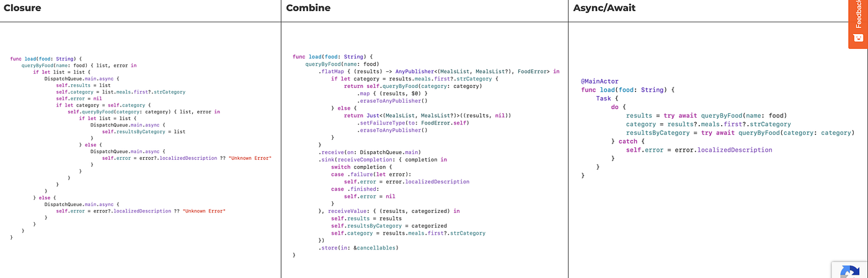Click "self.error = error.localizedDescription" in Async/Await column
The image size is (868, 278).
[x=699, y=150]
